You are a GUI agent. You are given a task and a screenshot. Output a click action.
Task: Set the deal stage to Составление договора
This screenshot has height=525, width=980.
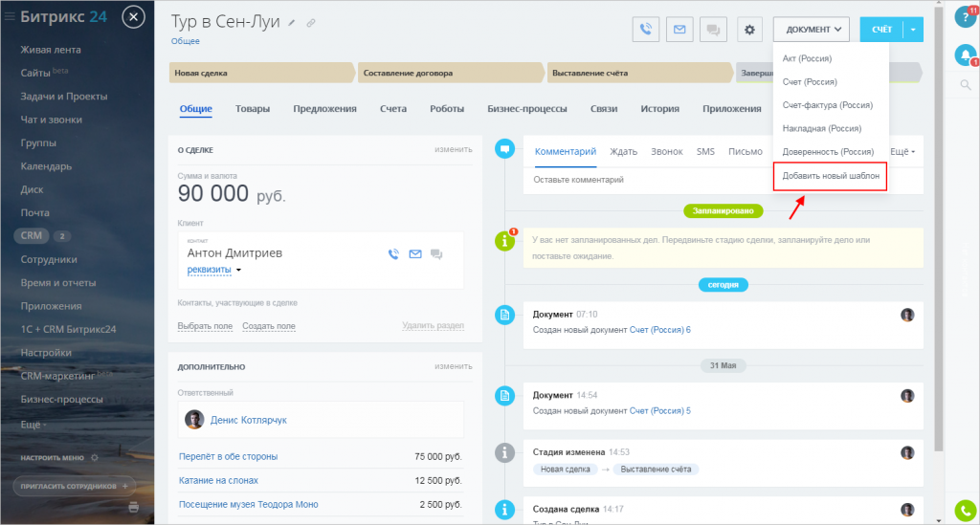[450, 73]
